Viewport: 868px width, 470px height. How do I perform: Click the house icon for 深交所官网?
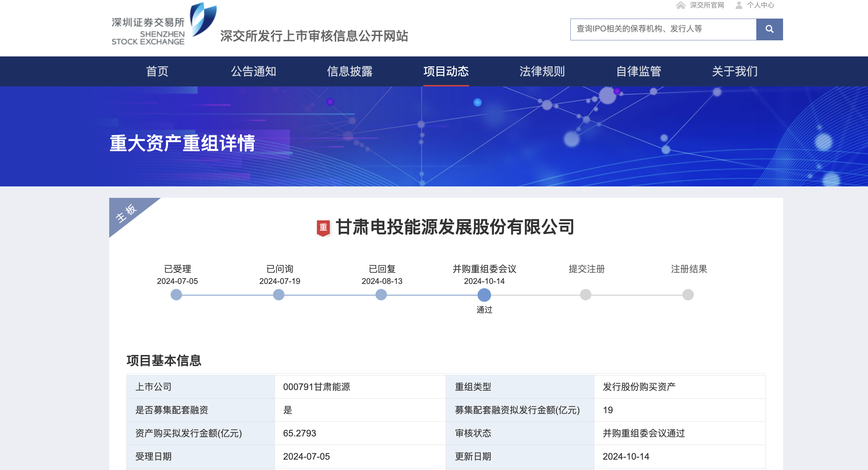tap(681, 5)
